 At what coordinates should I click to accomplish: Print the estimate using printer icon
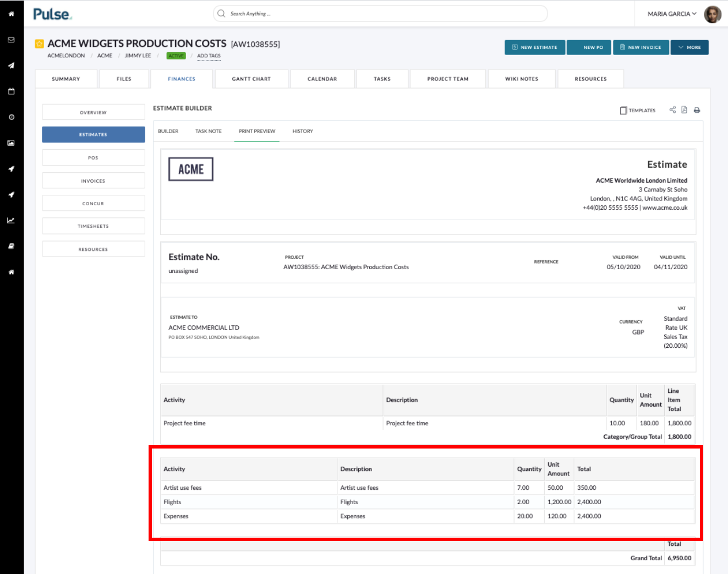(x=697, y=110)
